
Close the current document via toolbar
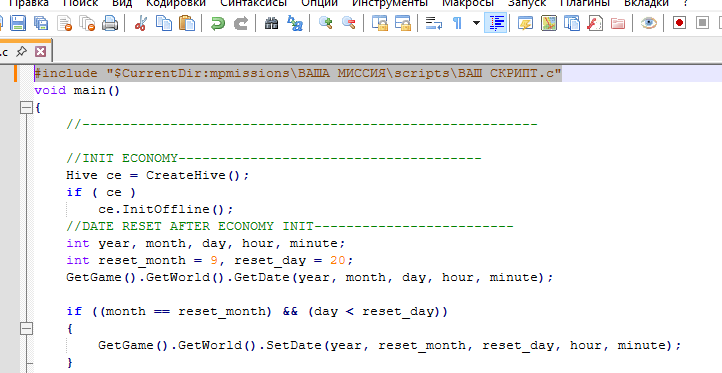point(64,23)
